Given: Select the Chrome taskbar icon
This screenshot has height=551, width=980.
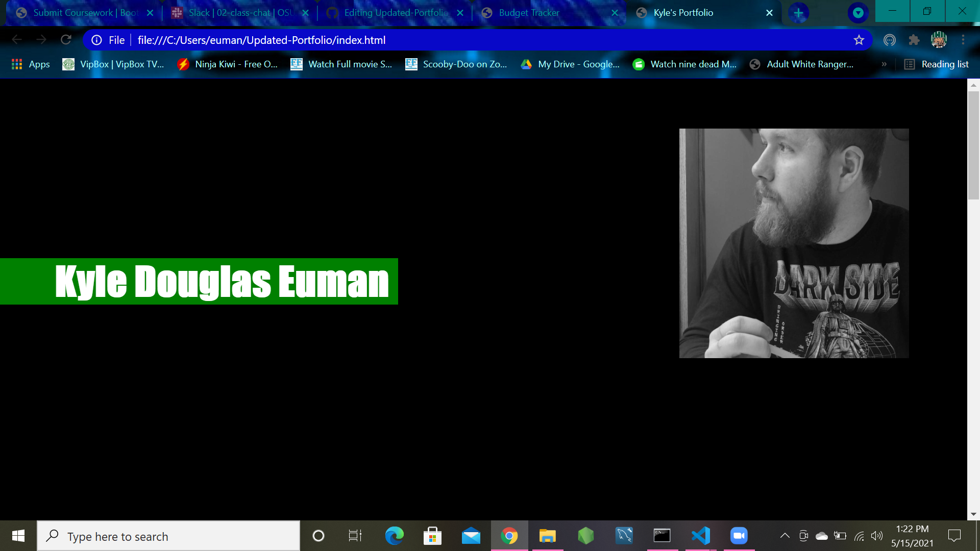Looking at the screenshot, I should (x=509, y=536).
